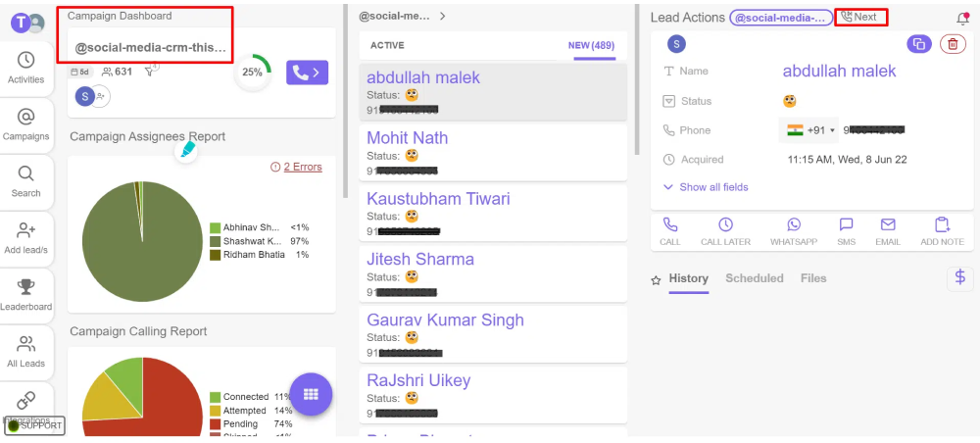Image resolution: width=980 pixels, height=443 pixels.
Task: Switch to the ACTIVE tab
Action: (387, 46)
